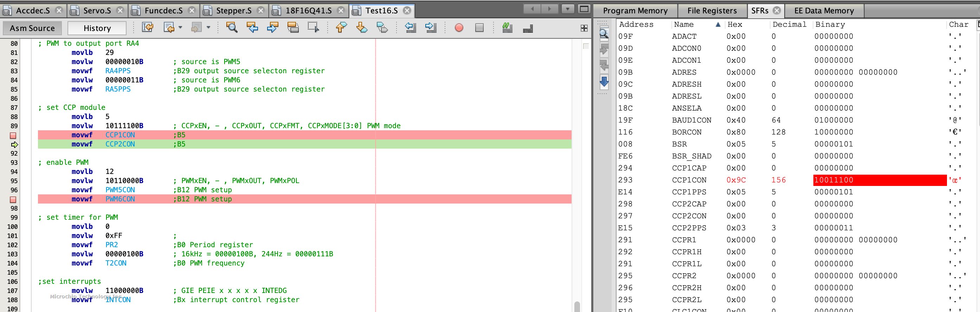Switch to the Stepper.S tab
This screenshot has width=980, height=312.
(x=234, y=11)
